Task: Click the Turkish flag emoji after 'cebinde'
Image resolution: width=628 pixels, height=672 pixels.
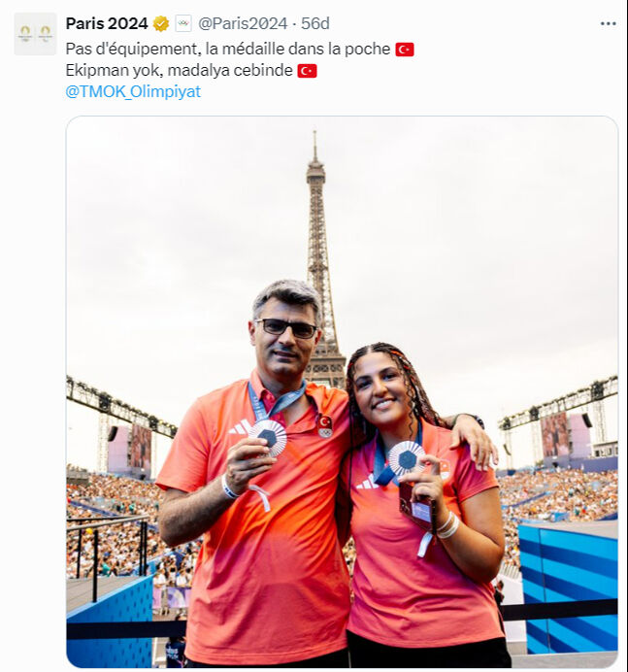Action: pyautogui.click(x=307, y=71)
